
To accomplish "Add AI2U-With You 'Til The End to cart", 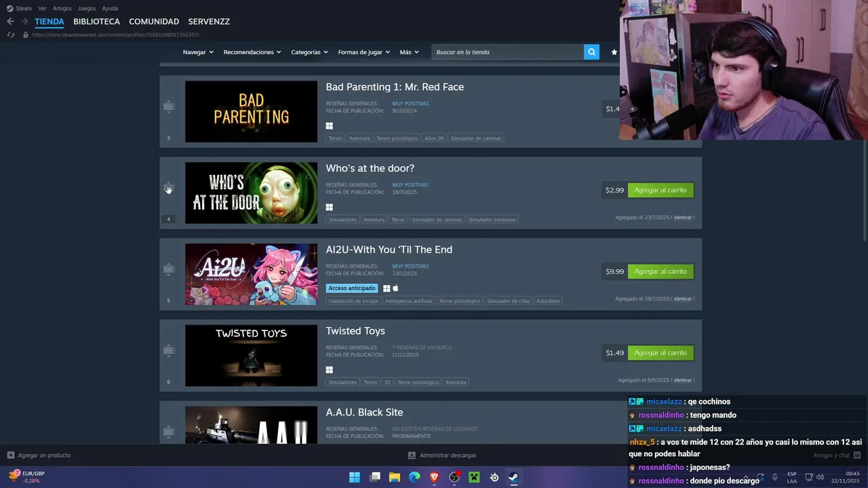I will pyautogui.click(x=660, y=272).
